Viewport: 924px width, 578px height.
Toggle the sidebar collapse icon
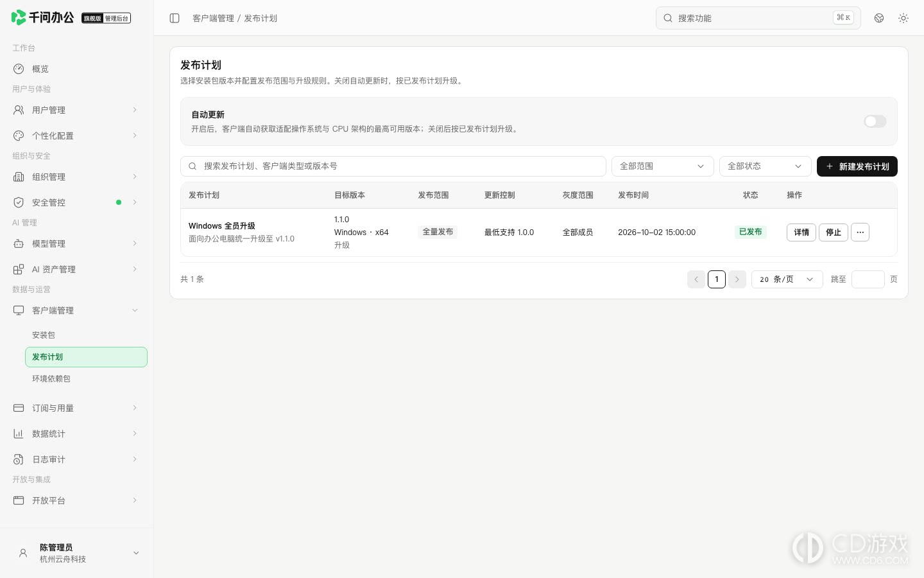175,18
